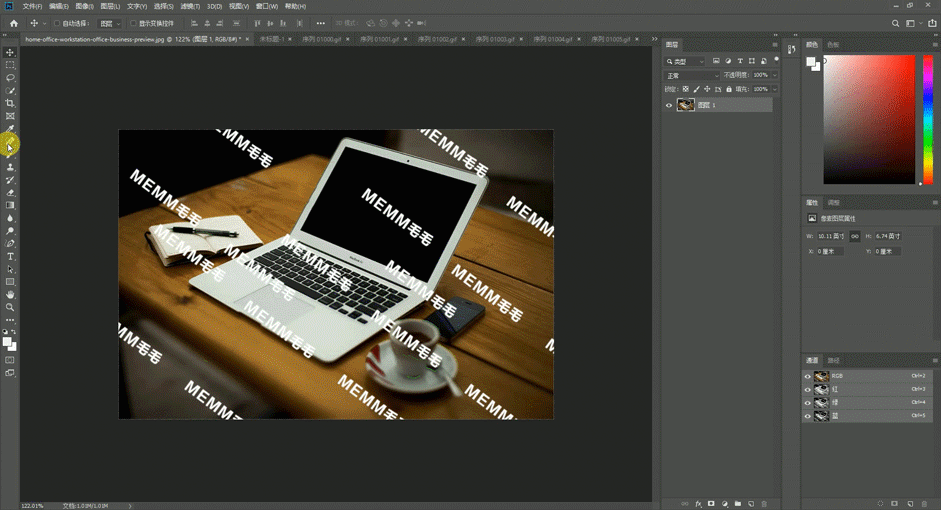Delete layer using trash icon
The height and width of the screenshot is (510, 941).
click(764, 504)
